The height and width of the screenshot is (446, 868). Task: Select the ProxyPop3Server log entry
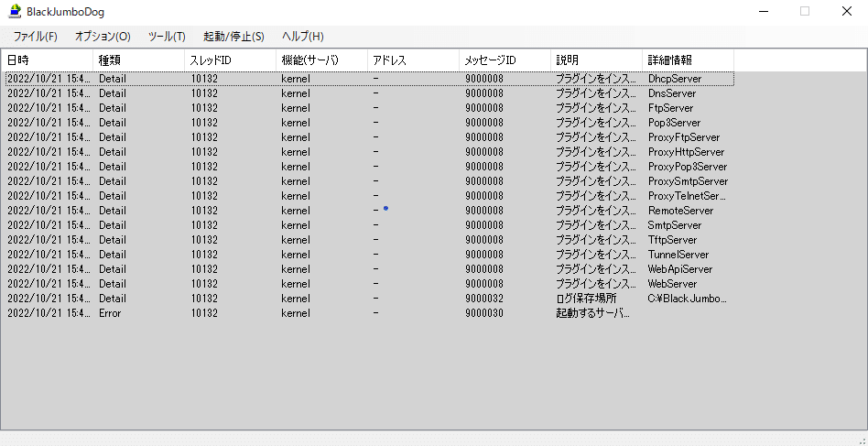(x=370, y=167)
